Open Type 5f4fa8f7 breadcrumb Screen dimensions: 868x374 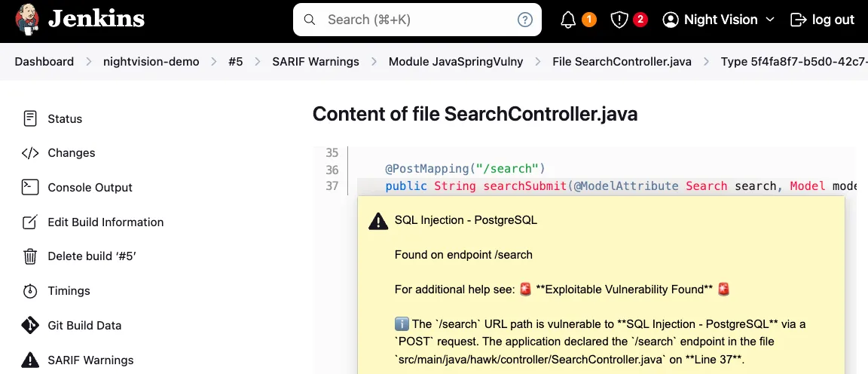(x=794, y=62)
